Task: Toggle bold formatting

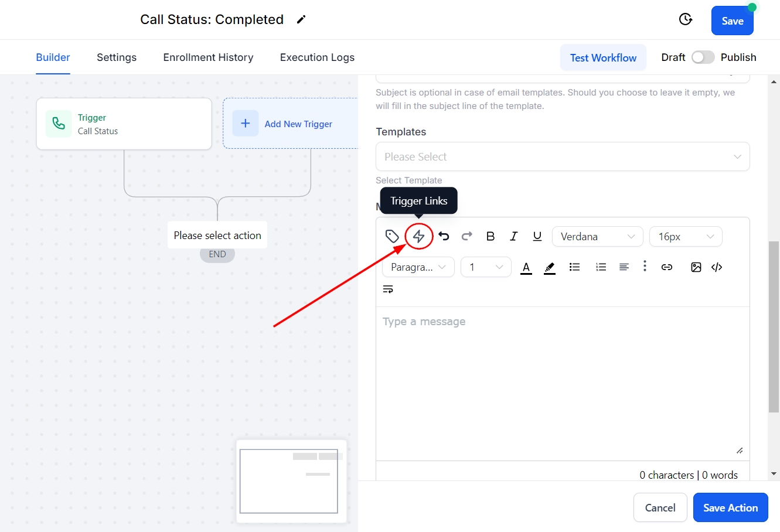Action: [x=491, y=236]
